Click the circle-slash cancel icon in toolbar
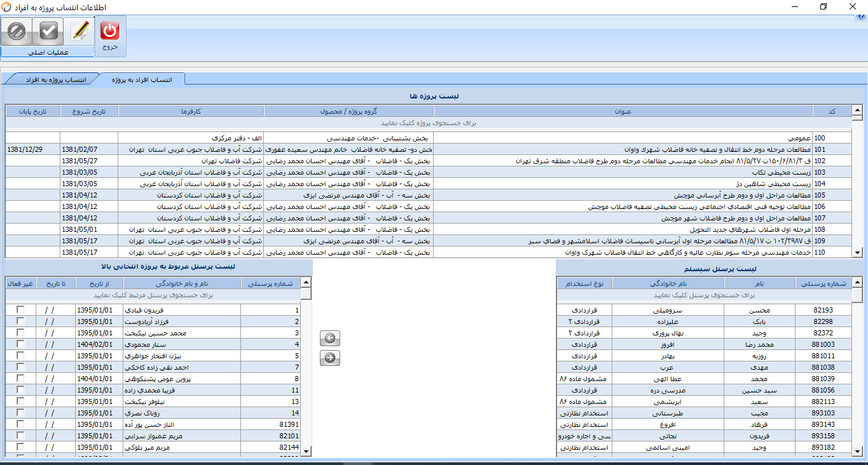Viewport: 868px width, 465px height. (x=17, y=30)
